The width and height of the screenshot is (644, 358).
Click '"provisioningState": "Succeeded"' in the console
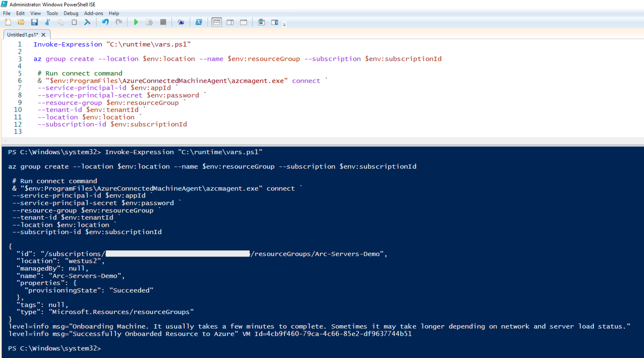click(x=89, y=290)
